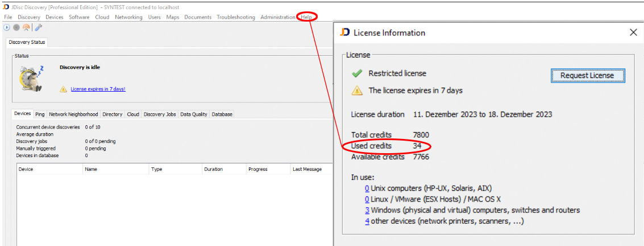This screenshot has height=246, width=644.
Task: Click the yellow warning icon in License Information
Action: click(x=357, y=91)
